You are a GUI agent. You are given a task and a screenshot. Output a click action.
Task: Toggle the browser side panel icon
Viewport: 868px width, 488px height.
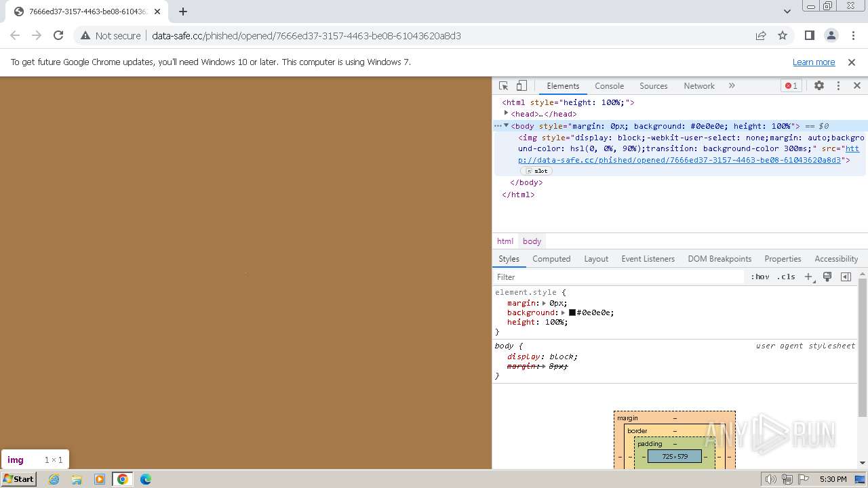click(x=809, y=35)
